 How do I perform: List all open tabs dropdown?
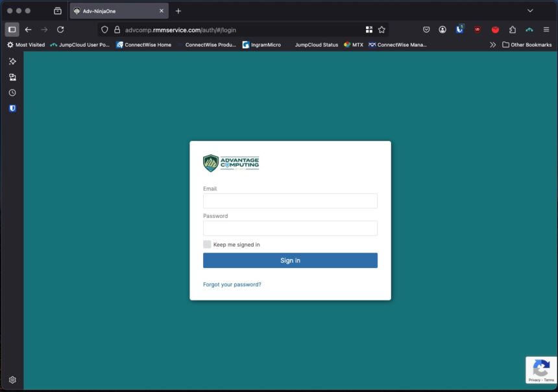tap(530, 10)
